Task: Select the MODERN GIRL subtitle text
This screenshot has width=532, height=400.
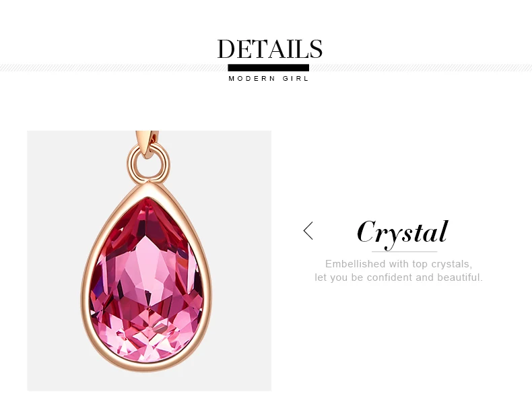Action: click(269, 79)
